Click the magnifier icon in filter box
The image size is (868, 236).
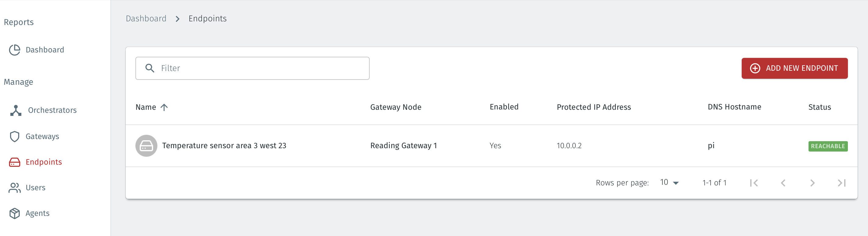pos(150,68)
